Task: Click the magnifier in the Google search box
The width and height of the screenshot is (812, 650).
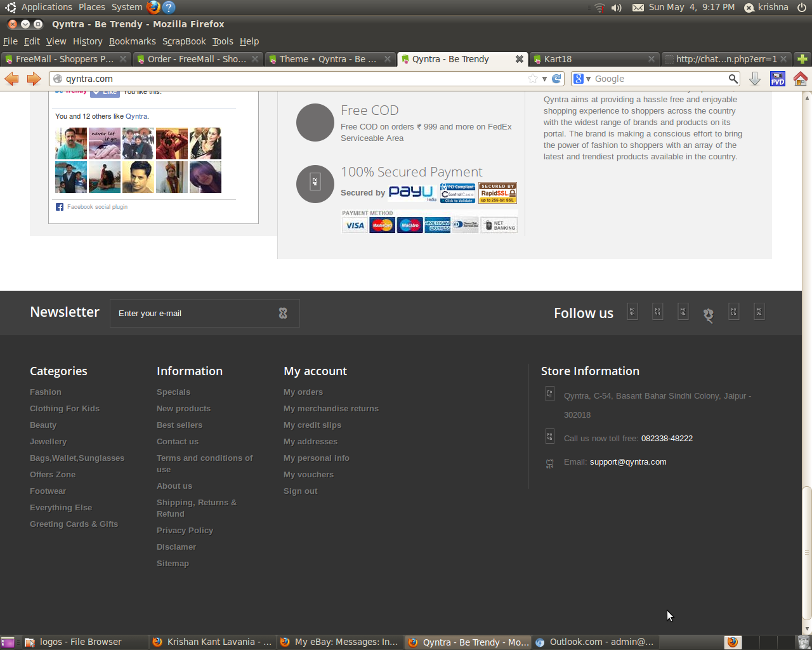Action: tap(733, 79)
